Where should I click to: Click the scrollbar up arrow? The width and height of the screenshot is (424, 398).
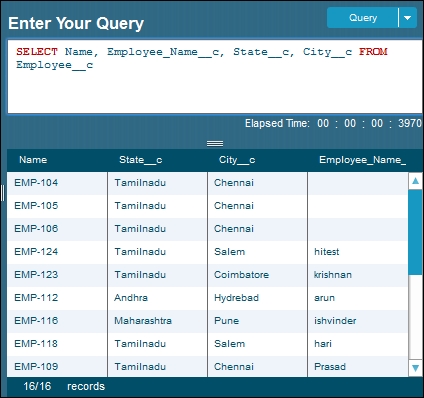click(415, 181)
